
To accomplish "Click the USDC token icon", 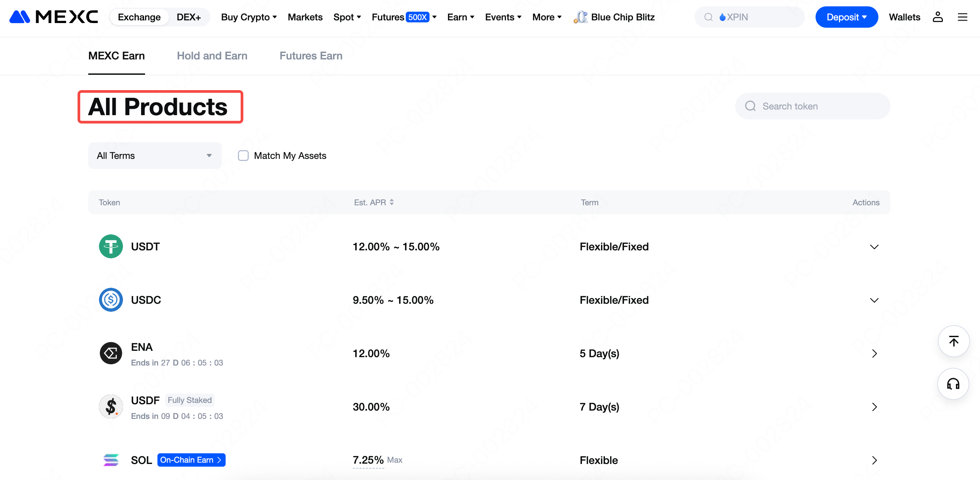I will click(111, 300).
